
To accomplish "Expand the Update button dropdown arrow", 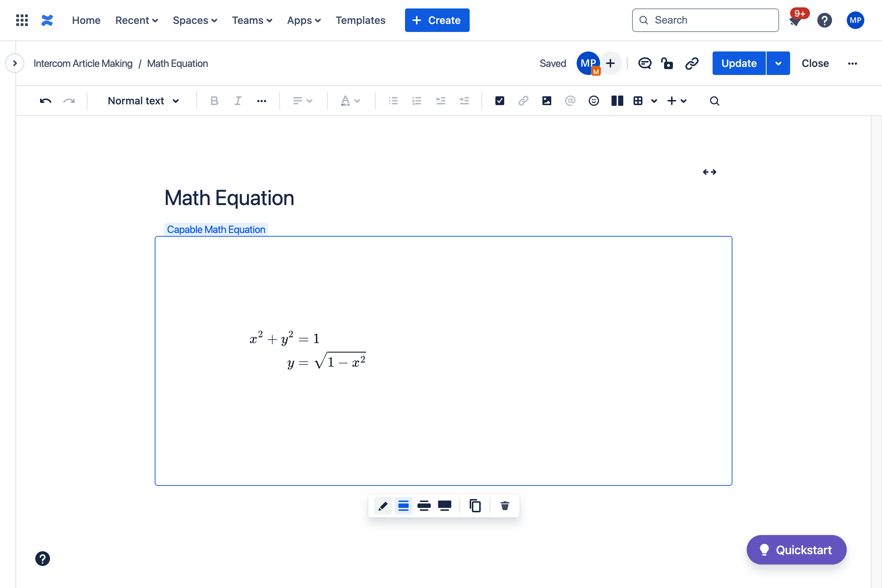I will (778, 63).
